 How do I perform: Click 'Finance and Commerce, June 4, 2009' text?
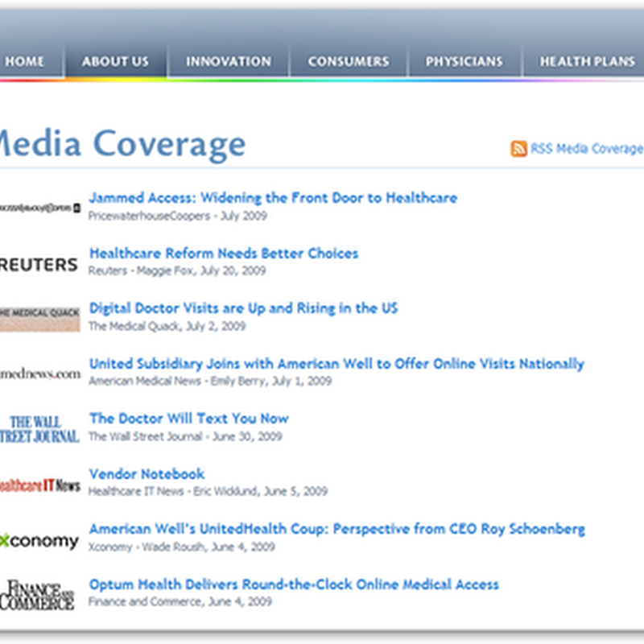180,601
